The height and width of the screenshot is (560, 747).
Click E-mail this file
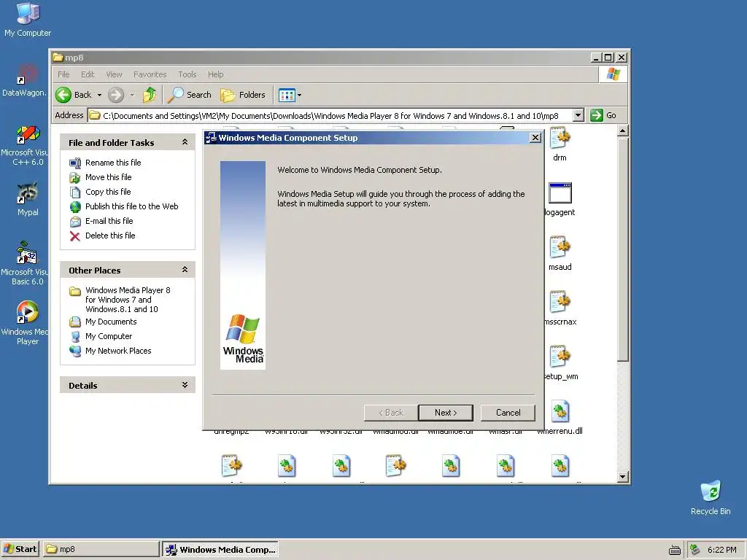pyautogui.click(x=109, y=221)
